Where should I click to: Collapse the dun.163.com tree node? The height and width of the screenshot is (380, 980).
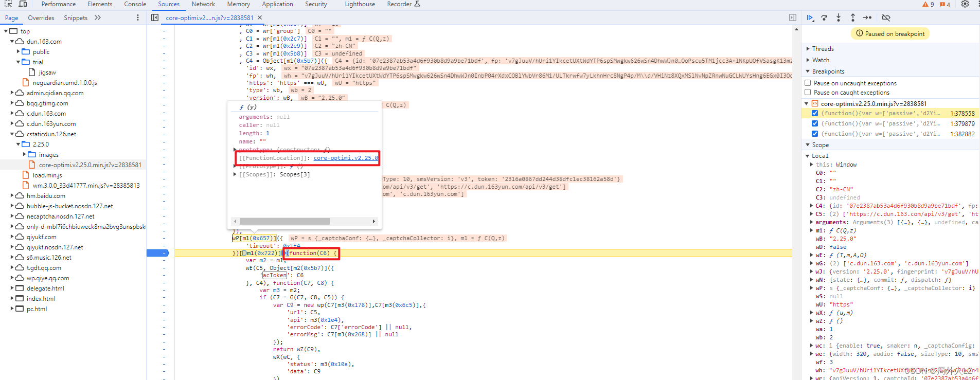pos(12,41)
